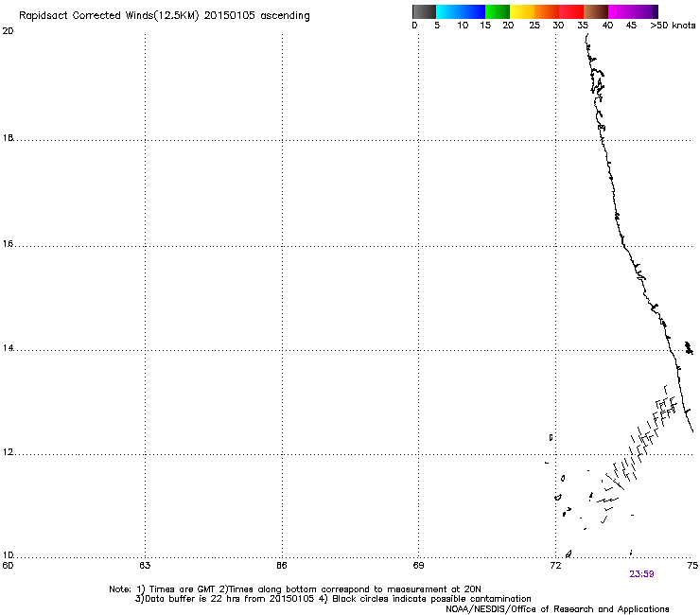The image size is (700, 615).
Task: Click the latitude '18' label on the left axis
Action: coord(8,137)
